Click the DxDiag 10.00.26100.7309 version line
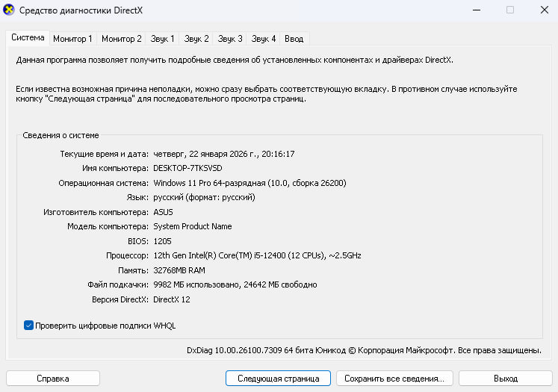Viewport: 558px width, 392px height. pyautogui.click(x=364, y=350)
